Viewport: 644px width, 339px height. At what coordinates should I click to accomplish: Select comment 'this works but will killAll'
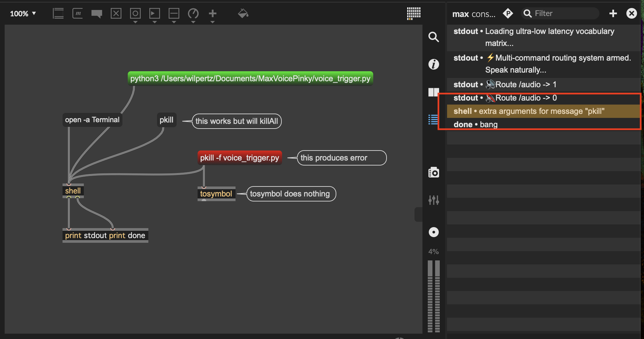[x=237, y=121]
